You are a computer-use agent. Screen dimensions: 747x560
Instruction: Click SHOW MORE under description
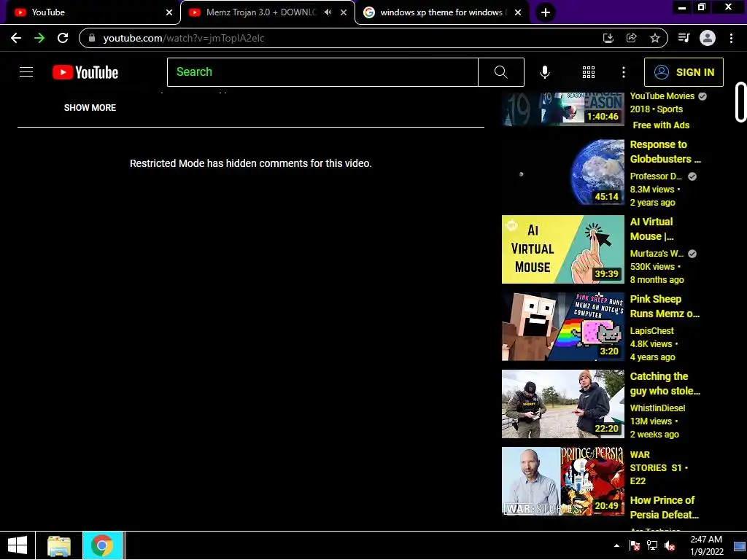[x=90, y=108]
